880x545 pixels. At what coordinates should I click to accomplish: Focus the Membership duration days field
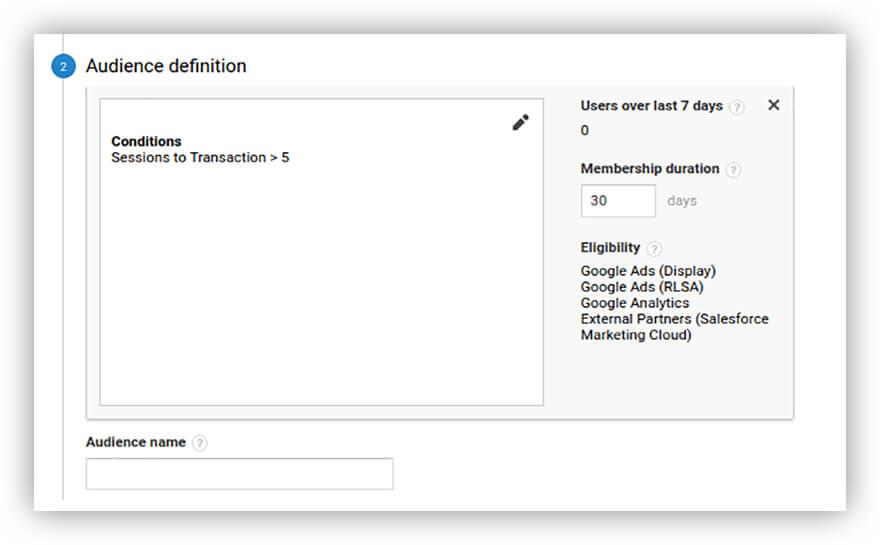618,201
